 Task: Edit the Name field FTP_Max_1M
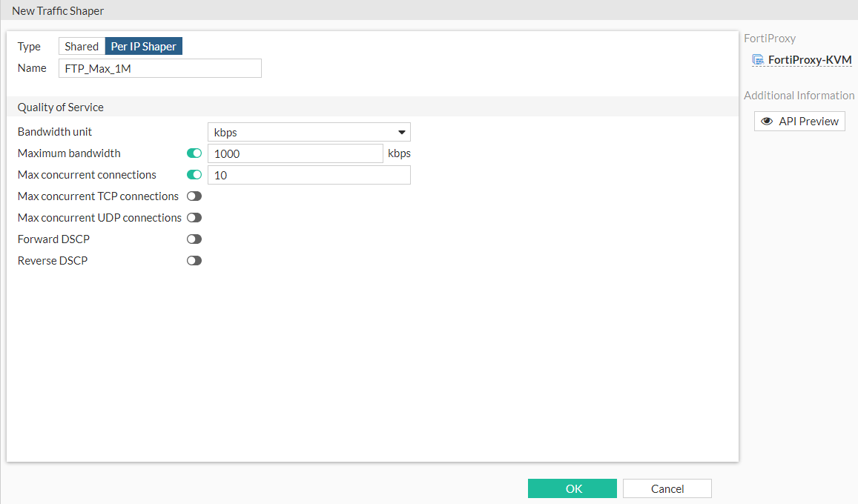click(159, 67)
